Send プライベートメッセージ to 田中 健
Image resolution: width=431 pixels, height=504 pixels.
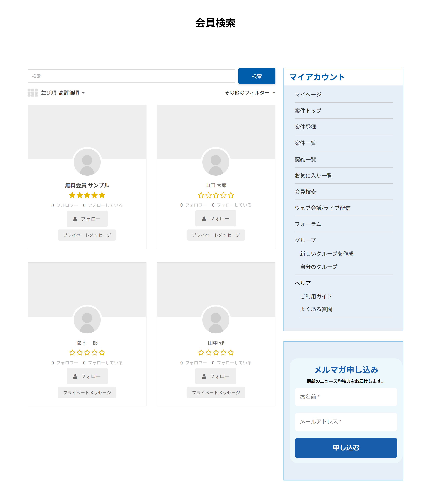tap(216, 393)
